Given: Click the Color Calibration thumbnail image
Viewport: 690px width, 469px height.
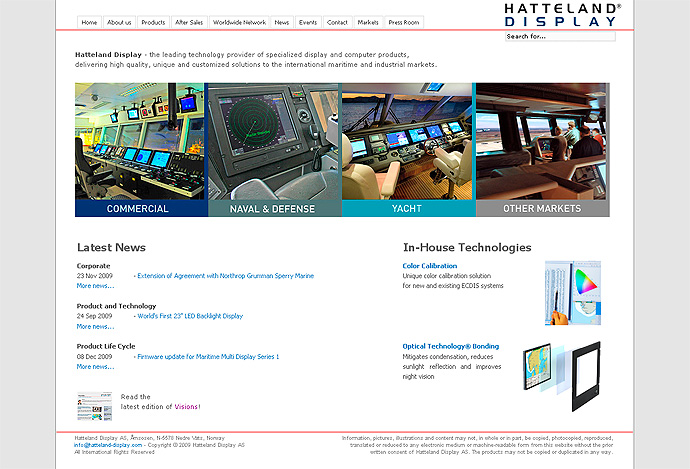Looking at the screenshot, I should 572,292.
